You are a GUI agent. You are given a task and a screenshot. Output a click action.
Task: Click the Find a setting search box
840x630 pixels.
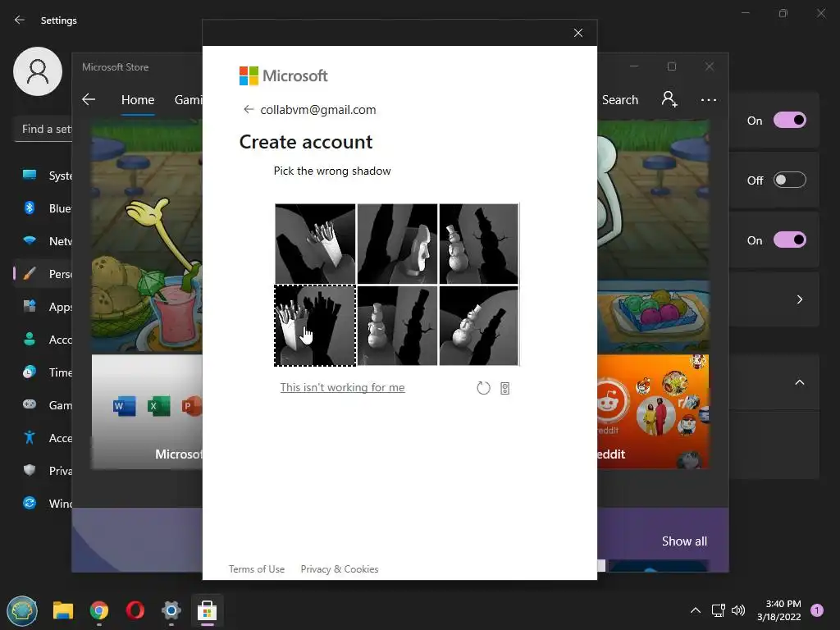(x=43, y=129)
